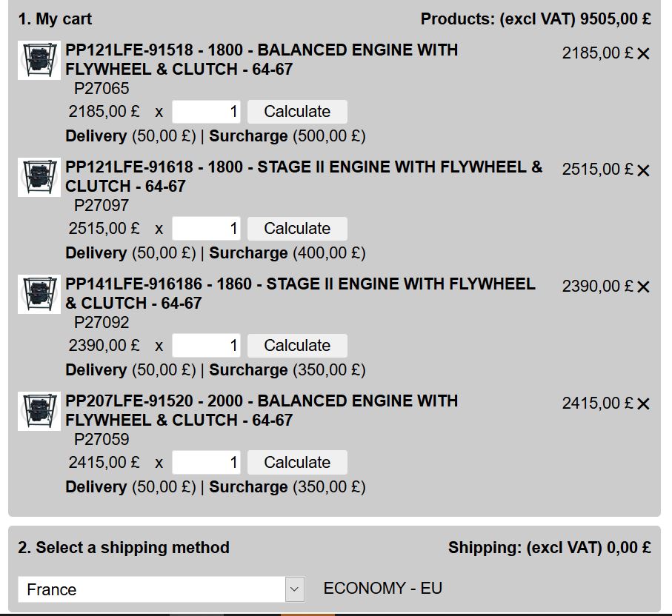Open PP121LFE-91518 Balanced Engine product link
This screenshot has width=672, height=616.
point(262,59)
